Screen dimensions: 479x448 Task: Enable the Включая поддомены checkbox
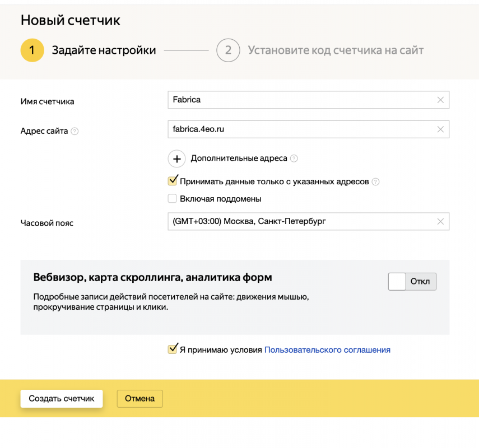(x=173, y=199)
